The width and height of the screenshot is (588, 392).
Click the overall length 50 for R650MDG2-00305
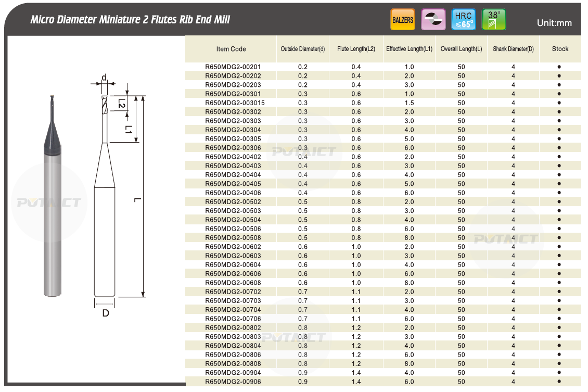coord(461,139)
